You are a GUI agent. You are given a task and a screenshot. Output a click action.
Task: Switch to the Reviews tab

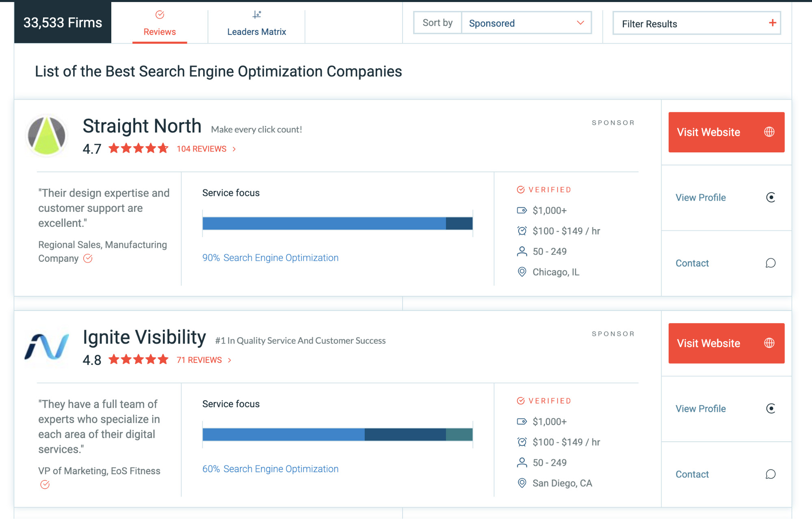pyautogui.click(x=160, y=23)
